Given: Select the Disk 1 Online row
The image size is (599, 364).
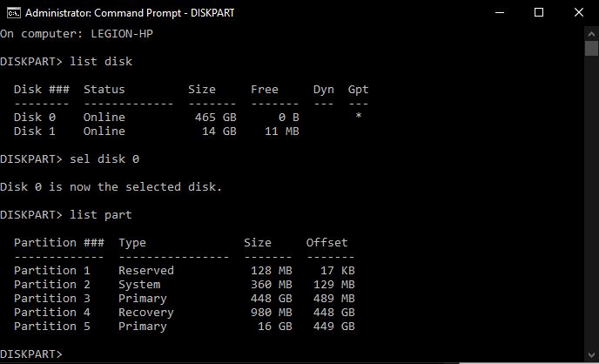Looking at the screenshot, I should pos(156,131).
